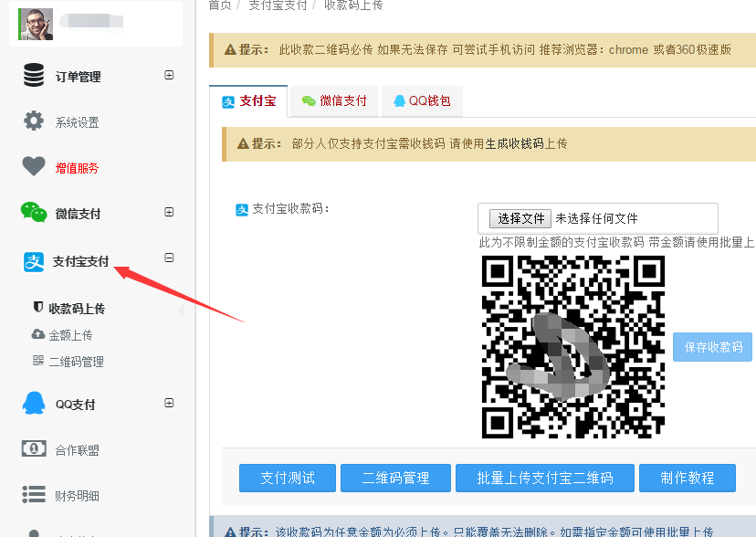The height and width of the screenshot is (537, 756).
Task: Click the blue Alipay icon in the sidebar
Action: click(34, 262)
